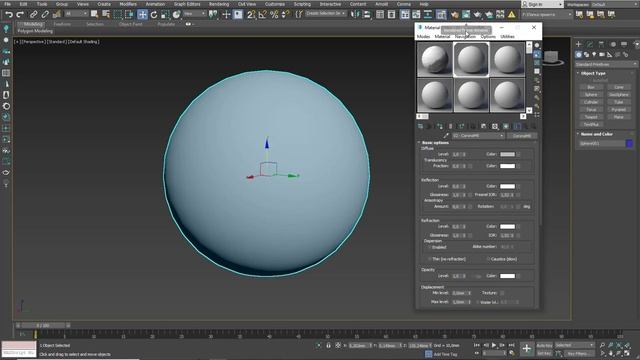Click the Cylinder primitive button

(591, 102)
